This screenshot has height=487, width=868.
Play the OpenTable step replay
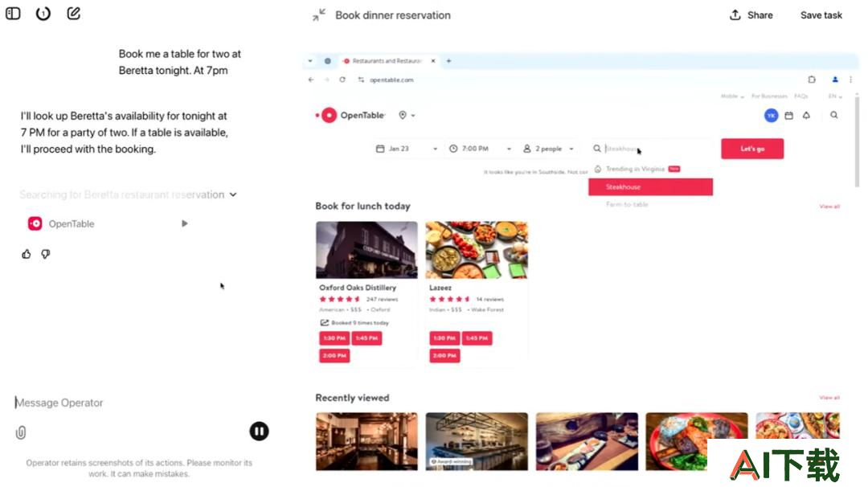[x=184, y=223]
